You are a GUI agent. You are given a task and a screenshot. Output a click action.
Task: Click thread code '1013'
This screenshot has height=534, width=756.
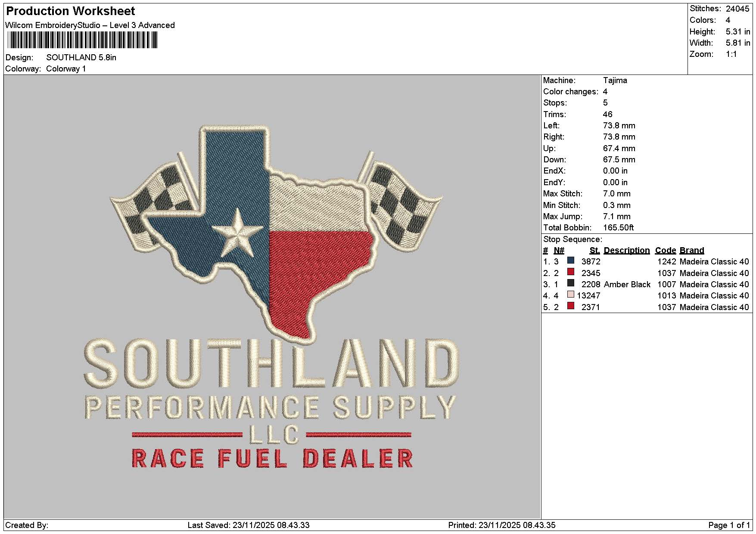pyautogui.click(x=667, y=296)
